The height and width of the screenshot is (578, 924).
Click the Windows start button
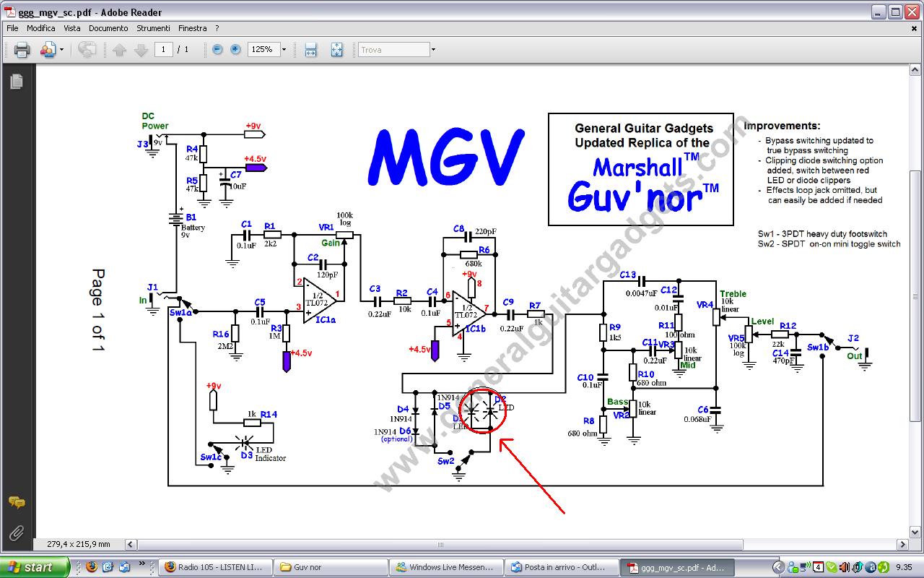click(x=35, y=567)
